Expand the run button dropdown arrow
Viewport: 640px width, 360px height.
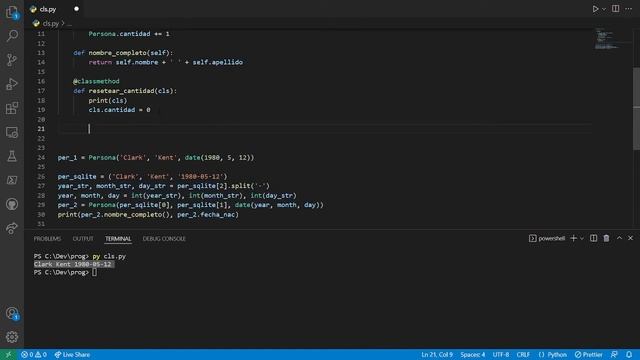(x=604, y=9)
